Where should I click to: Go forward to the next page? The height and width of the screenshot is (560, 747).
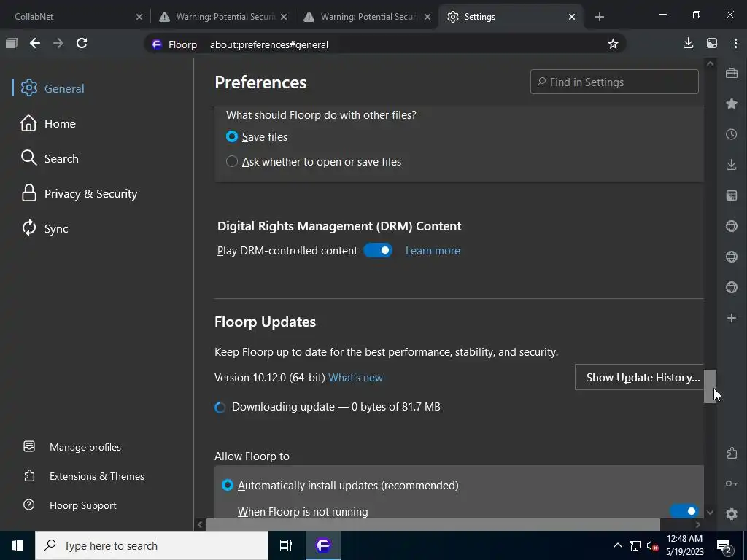[58, 43]
